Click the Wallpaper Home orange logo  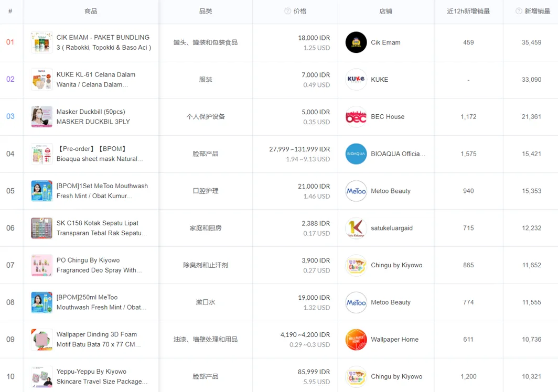tap(356, 340)
